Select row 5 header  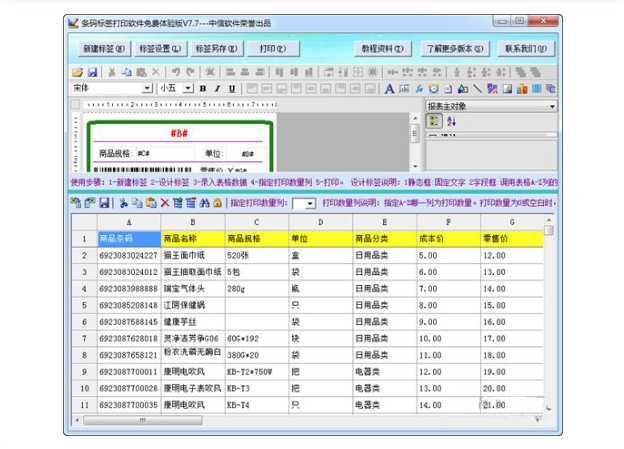point(84,305)
